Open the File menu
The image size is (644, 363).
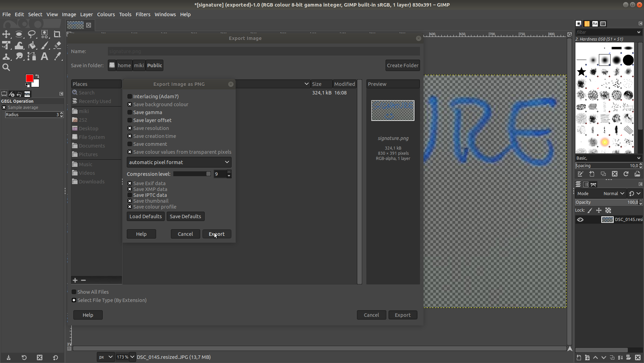(7, 14)
